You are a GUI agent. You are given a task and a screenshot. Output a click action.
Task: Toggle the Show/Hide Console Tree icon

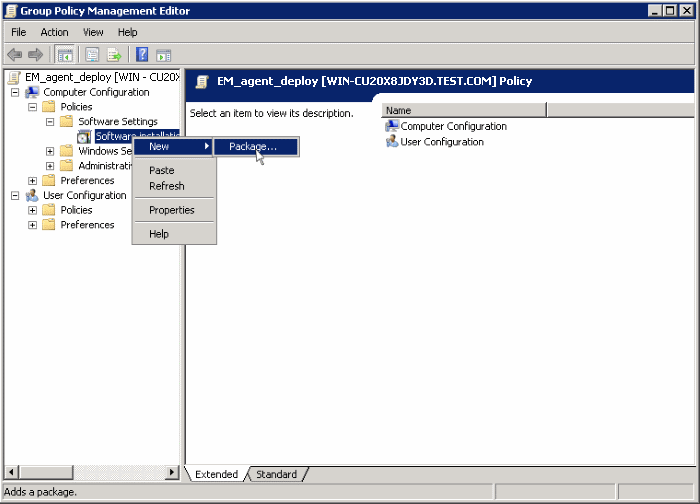point(65,55)
